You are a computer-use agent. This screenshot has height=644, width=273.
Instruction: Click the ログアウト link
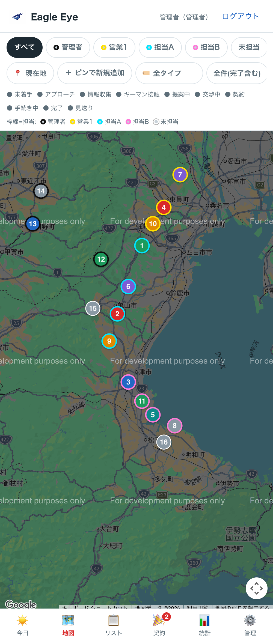point(240,16)
